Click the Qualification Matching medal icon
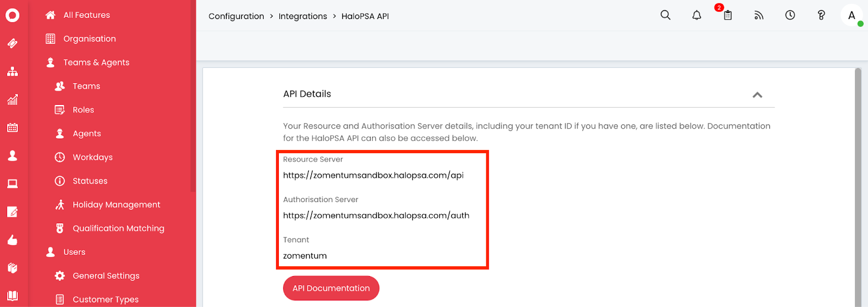This screenshot has width=868, height=307. point(60,228)
